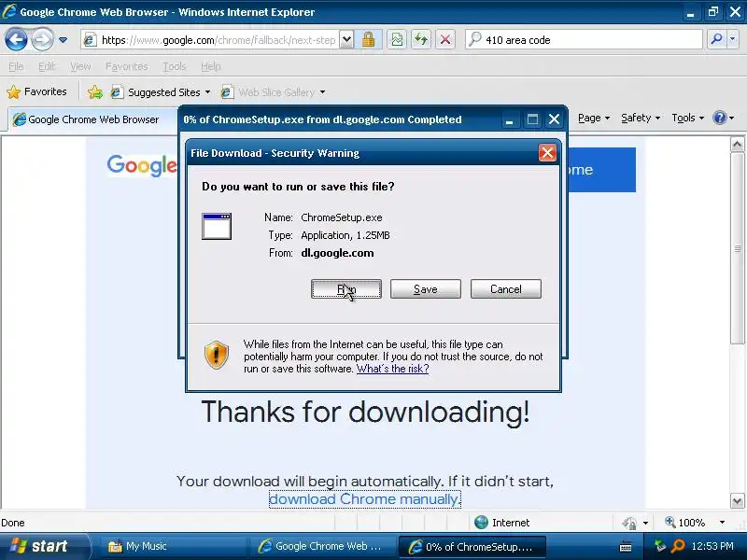Click the status bar privacy/protected mode icon
Viewport: 747px width, 560px height.
[x=629, y=523]
